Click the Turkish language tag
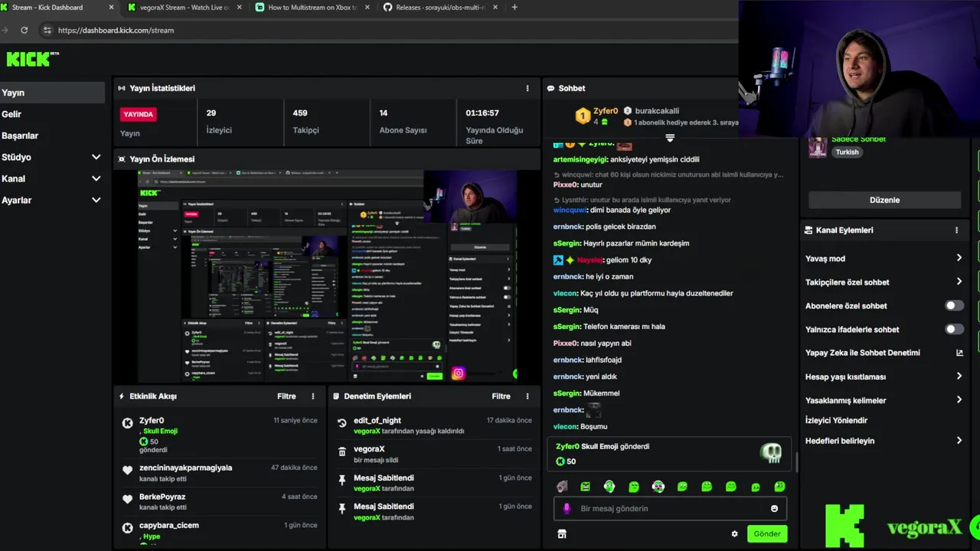980x551 pixels. pyautogui.click(x=847, y=152)
